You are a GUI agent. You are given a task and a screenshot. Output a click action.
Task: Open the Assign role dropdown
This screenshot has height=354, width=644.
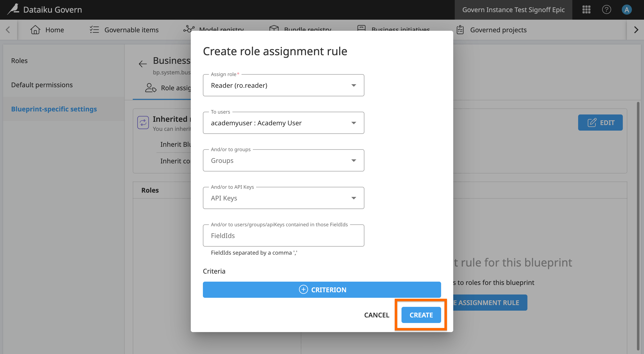(283, 85)
